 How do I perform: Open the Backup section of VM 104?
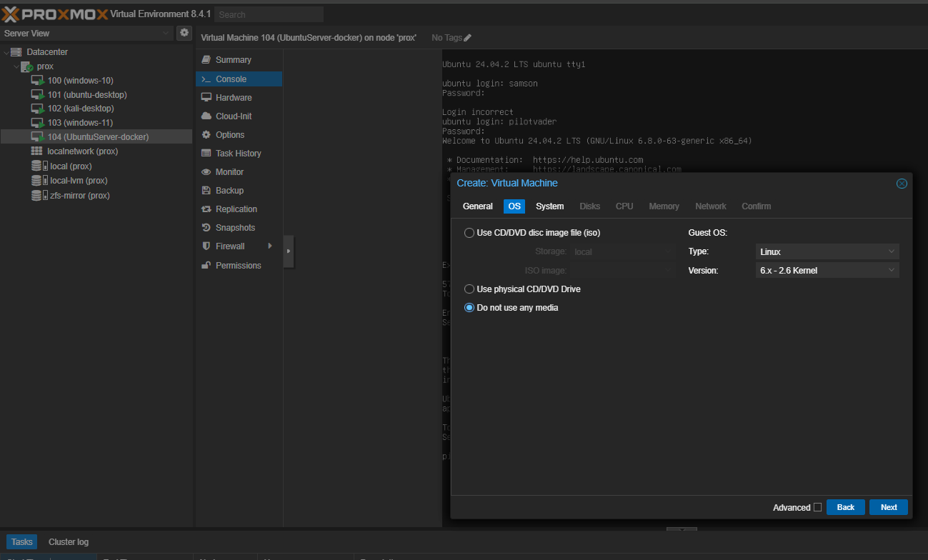[x=229, y=191]
